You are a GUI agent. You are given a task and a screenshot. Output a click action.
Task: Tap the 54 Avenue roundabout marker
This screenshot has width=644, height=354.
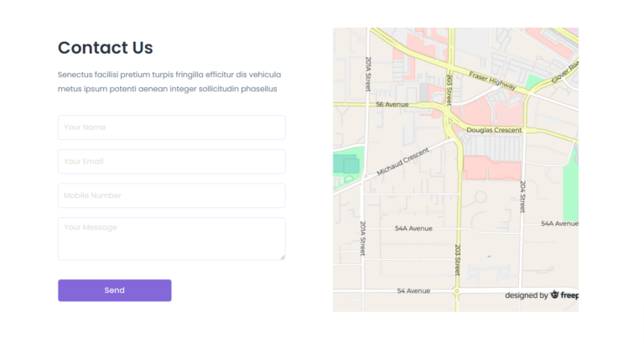(456, 291)
